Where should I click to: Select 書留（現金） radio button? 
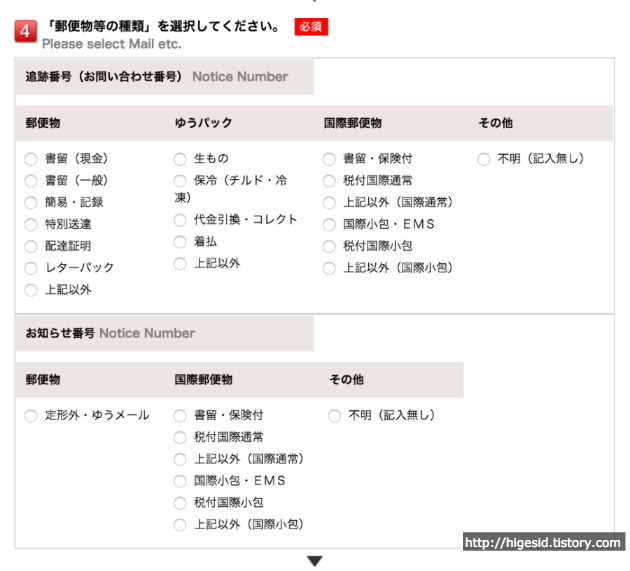(x=31, y=159)
